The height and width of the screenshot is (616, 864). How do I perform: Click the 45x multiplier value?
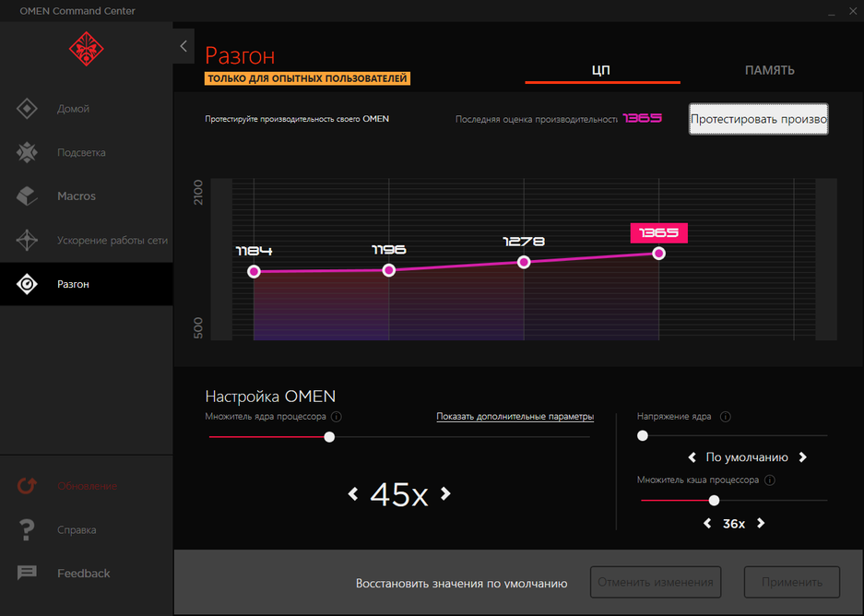(x=399, y=494)
